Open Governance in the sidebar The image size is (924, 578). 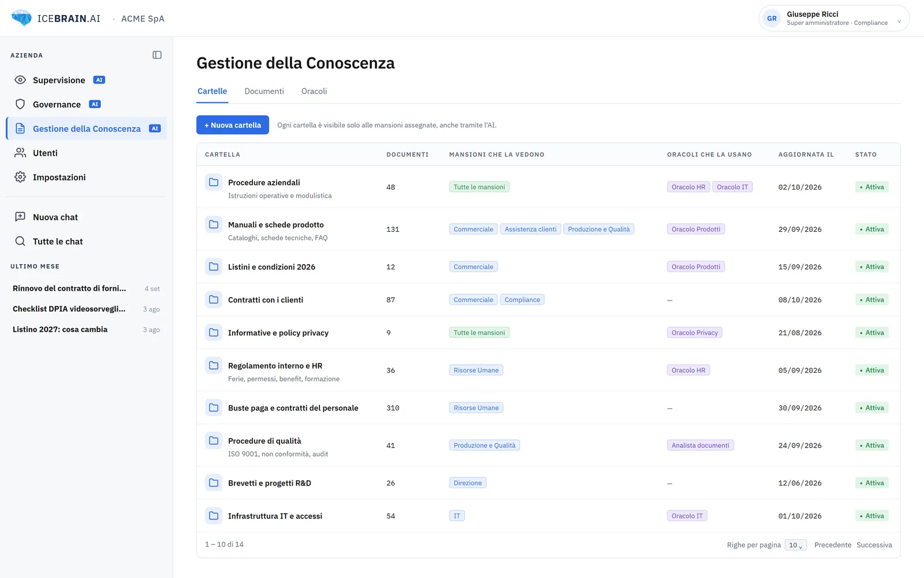click(x=87, y=104)
